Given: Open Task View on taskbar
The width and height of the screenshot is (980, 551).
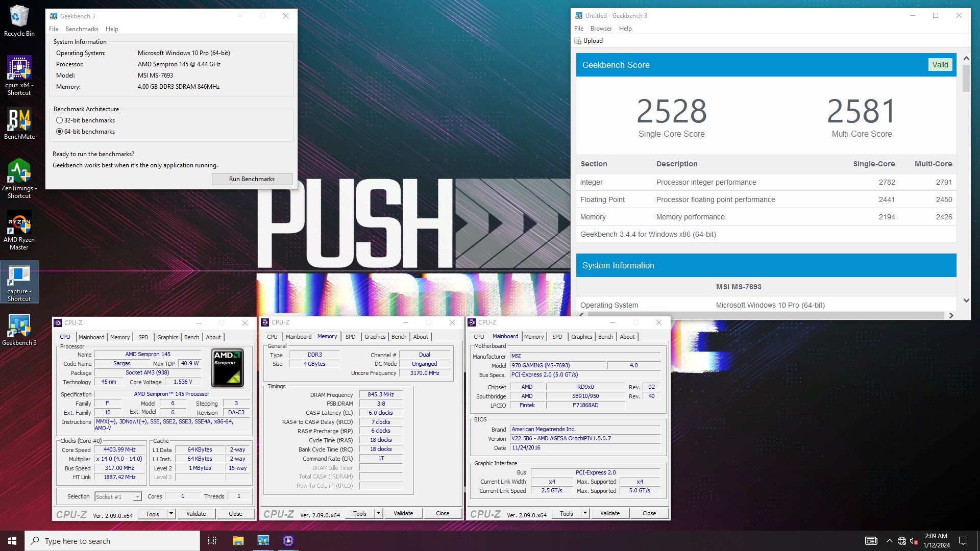Looking at the screenshot, I should (212, 541).
